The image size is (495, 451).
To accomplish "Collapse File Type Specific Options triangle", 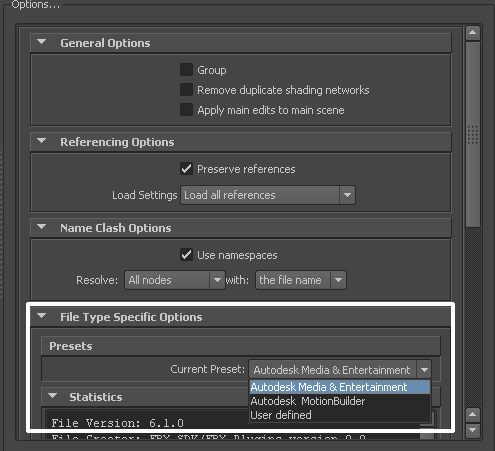I will click(x=42, y=316).
